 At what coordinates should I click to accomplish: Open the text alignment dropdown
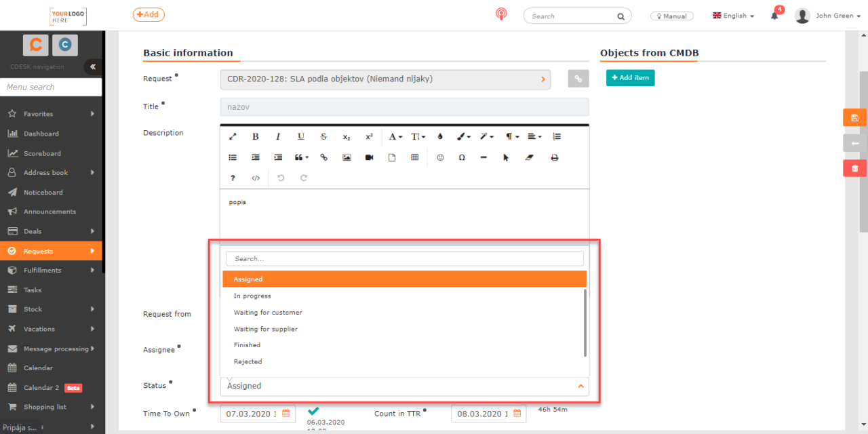pyautogui.click(x=534, y=136)
